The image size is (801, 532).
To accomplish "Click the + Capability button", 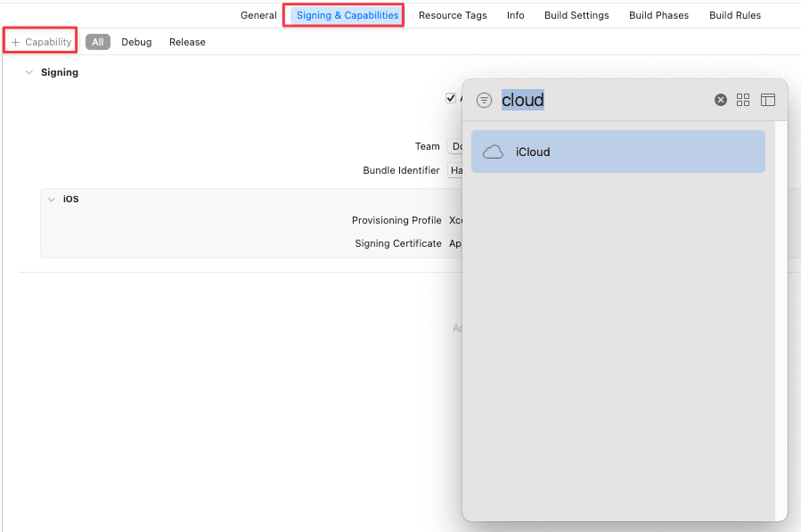I will tap(41, 42).
